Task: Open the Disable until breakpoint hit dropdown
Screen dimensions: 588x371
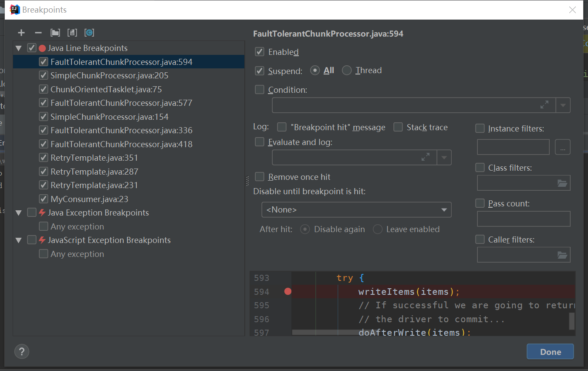Action: (x=356, y=210)
